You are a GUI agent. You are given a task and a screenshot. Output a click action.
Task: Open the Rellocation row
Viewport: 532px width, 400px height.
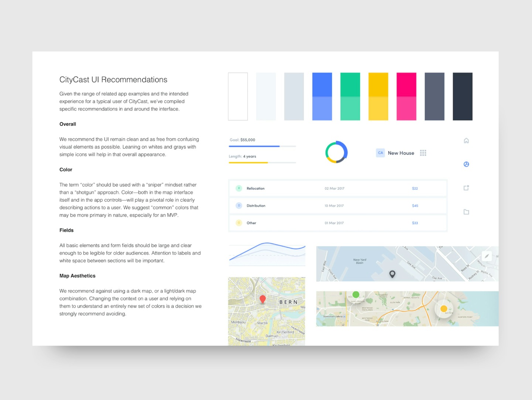pyautogui.click(x=338, y=188)
